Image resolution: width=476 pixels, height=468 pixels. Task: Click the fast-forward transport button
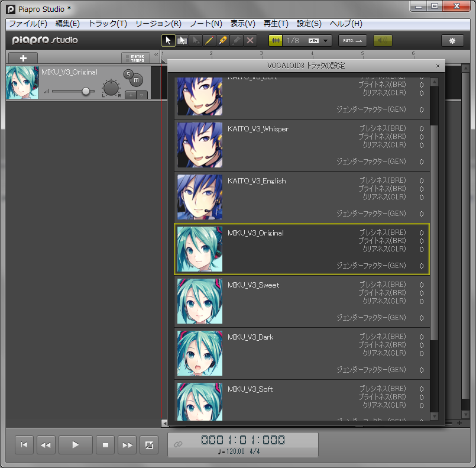point(127,445)
